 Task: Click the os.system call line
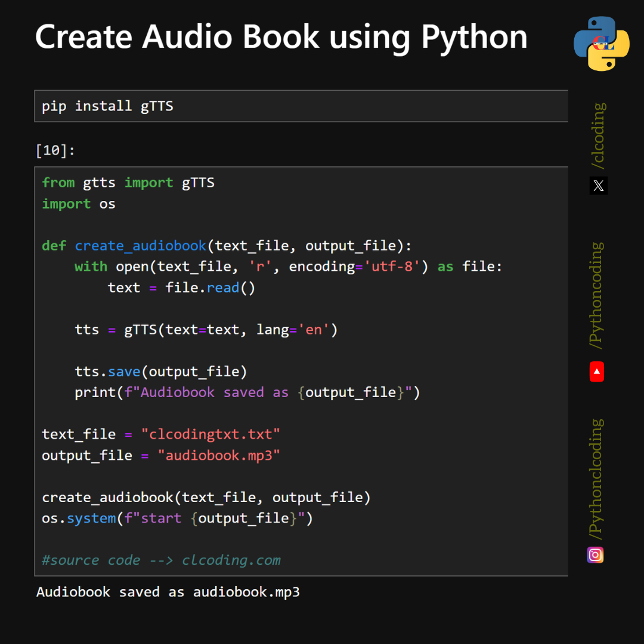(177, 518)
